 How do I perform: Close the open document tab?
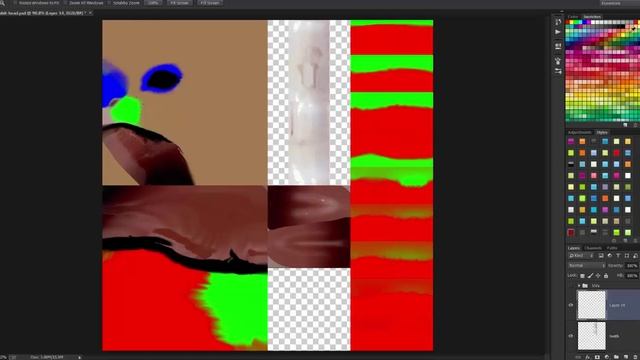(x=90, y=13)
